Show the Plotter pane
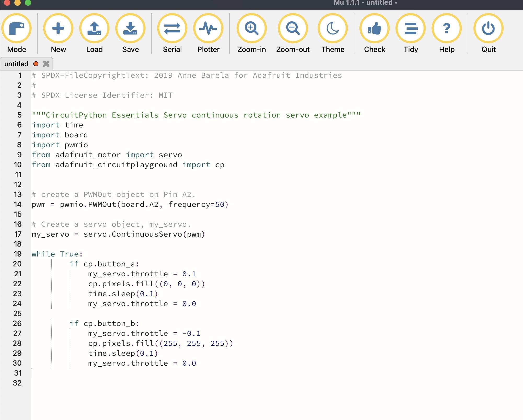This screenshot has width=523, height=420. 208,29
